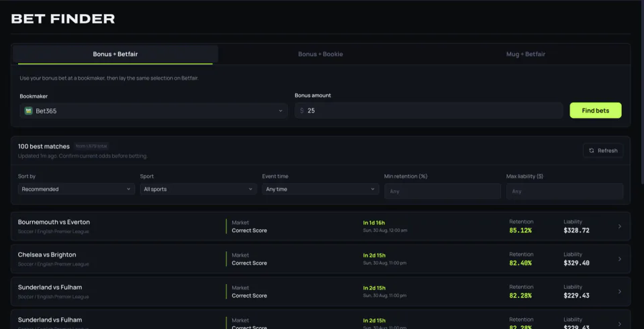Click the $329.40 liability value
The width and height of the screenshot is (644, 329).
576,263
